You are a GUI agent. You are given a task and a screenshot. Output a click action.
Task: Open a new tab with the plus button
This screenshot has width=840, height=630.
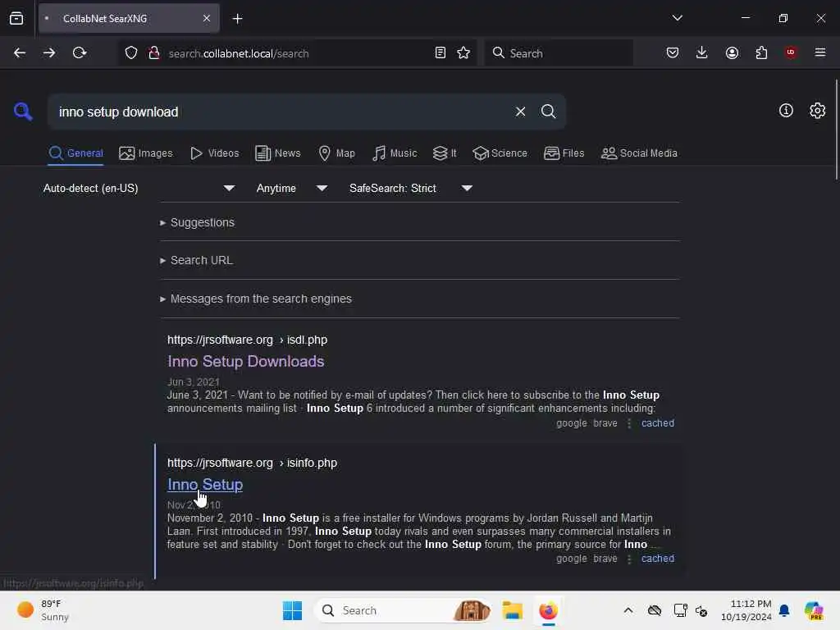[237, 19]
